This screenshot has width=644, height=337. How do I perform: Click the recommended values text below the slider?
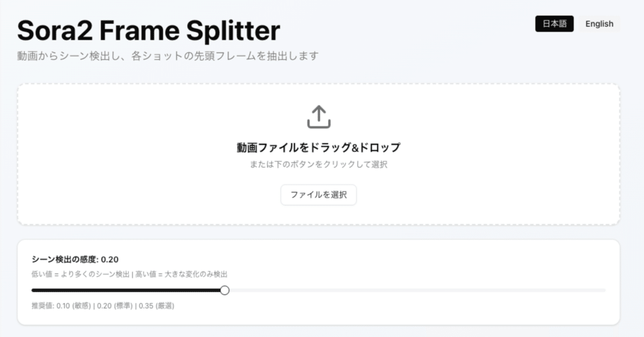click(102, 305)
